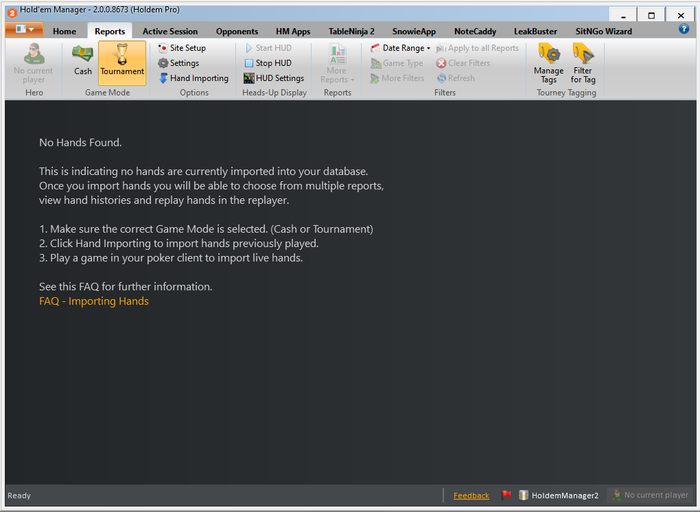Go to the Opponents tab

click(237, 31)
